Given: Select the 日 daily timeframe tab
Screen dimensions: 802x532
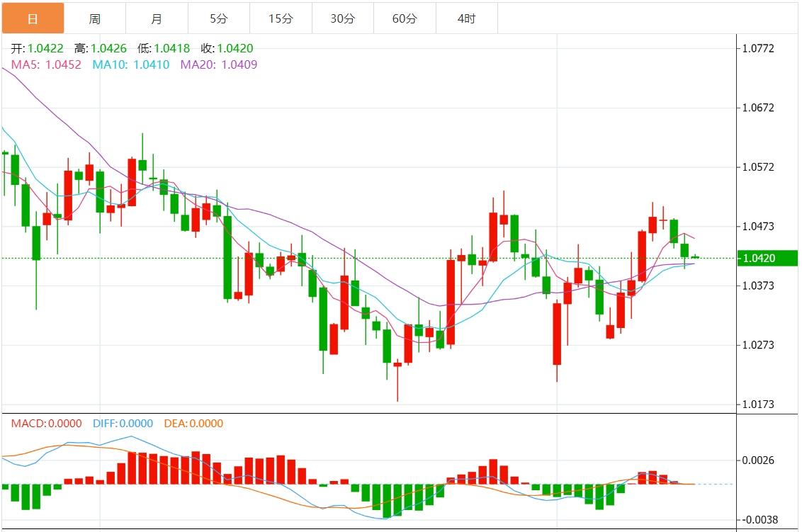Looking at the screenshot, I should 33,19.
